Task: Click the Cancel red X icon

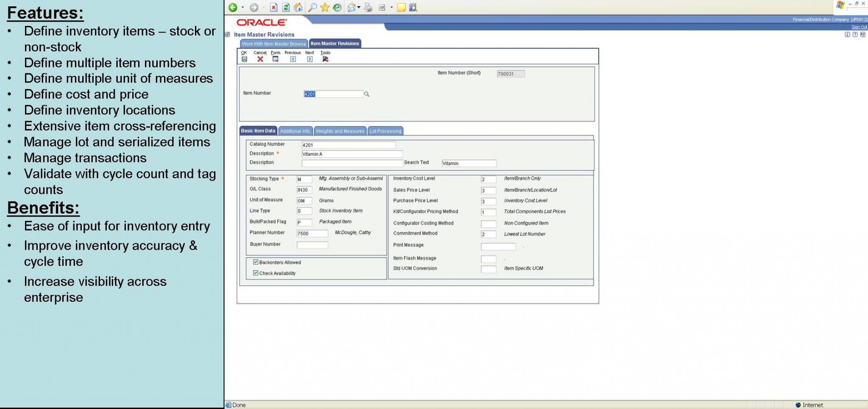Action: [x=260, y=59]
